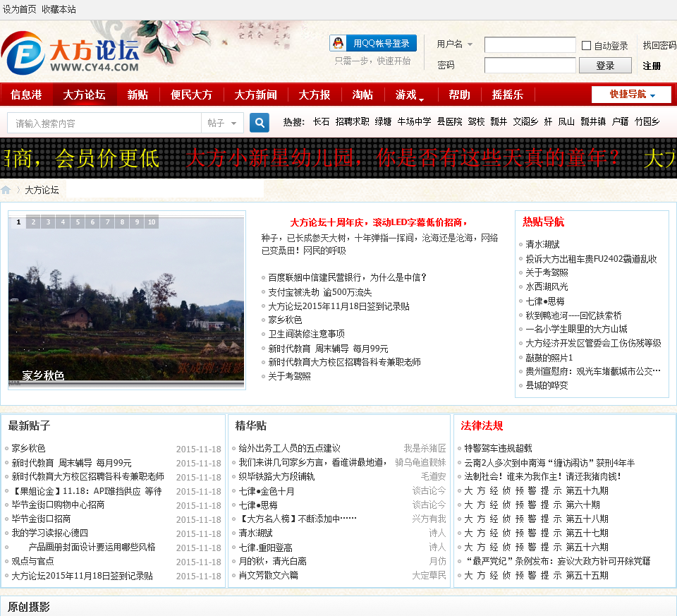
Task: Click hot search term 竹园乡
Action: (x=647, y=121)
